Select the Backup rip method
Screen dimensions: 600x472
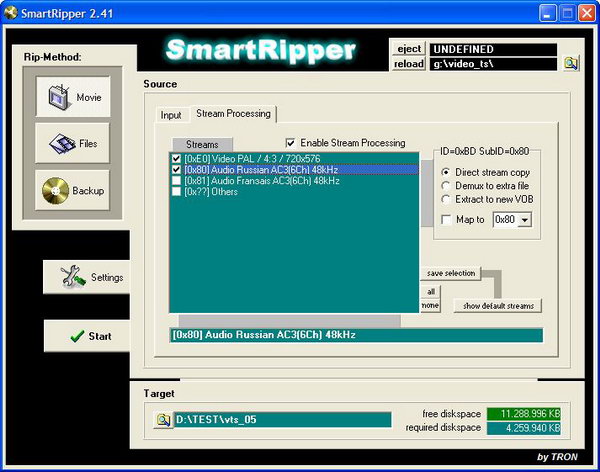[72, 190]
